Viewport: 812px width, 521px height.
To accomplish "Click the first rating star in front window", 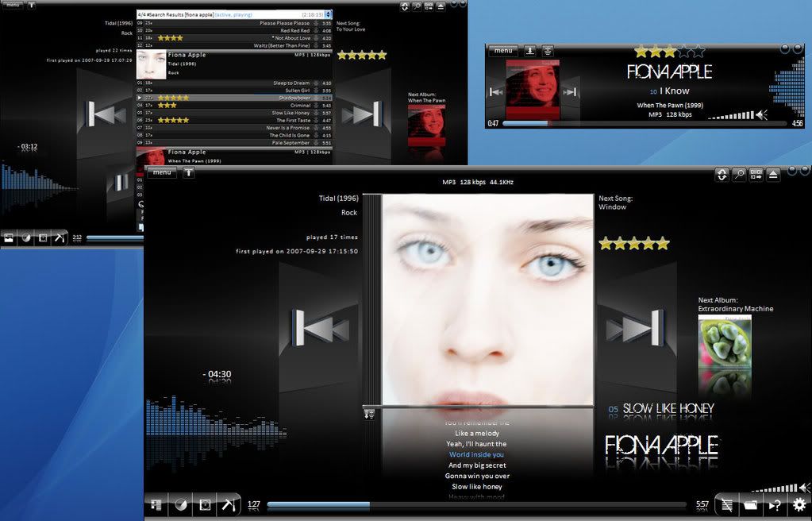I will (606, 243).
